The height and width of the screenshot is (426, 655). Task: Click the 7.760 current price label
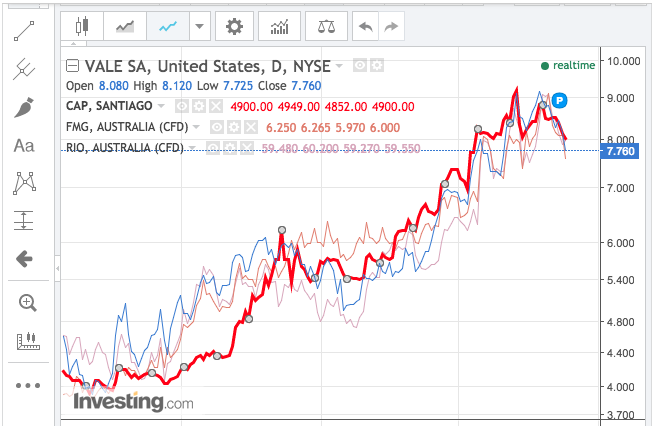(x=619, y=151)
